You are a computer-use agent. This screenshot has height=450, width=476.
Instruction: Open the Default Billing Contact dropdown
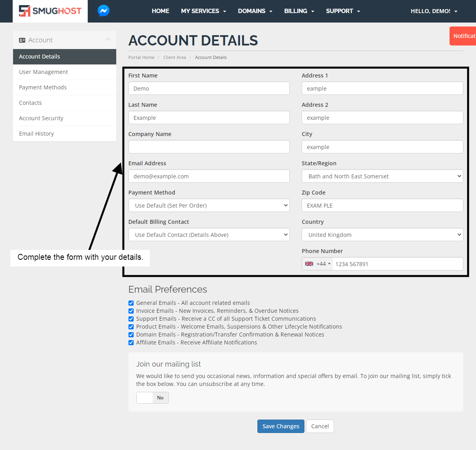coord(209,235)
